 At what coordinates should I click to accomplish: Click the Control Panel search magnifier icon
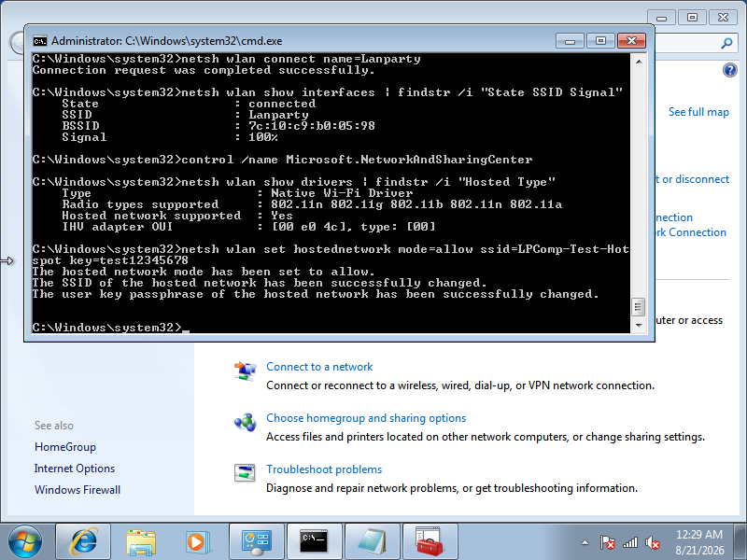pos(726,44)
